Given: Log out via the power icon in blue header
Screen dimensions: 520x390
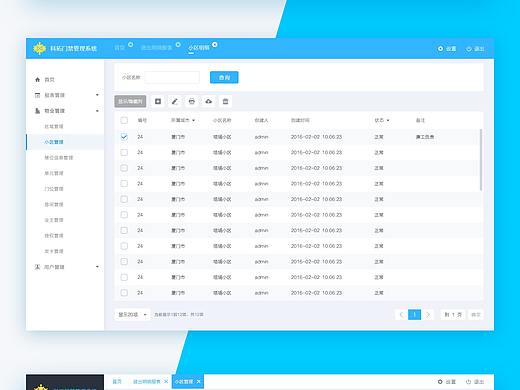Looking at the screenshot, I should pos(469,49).
